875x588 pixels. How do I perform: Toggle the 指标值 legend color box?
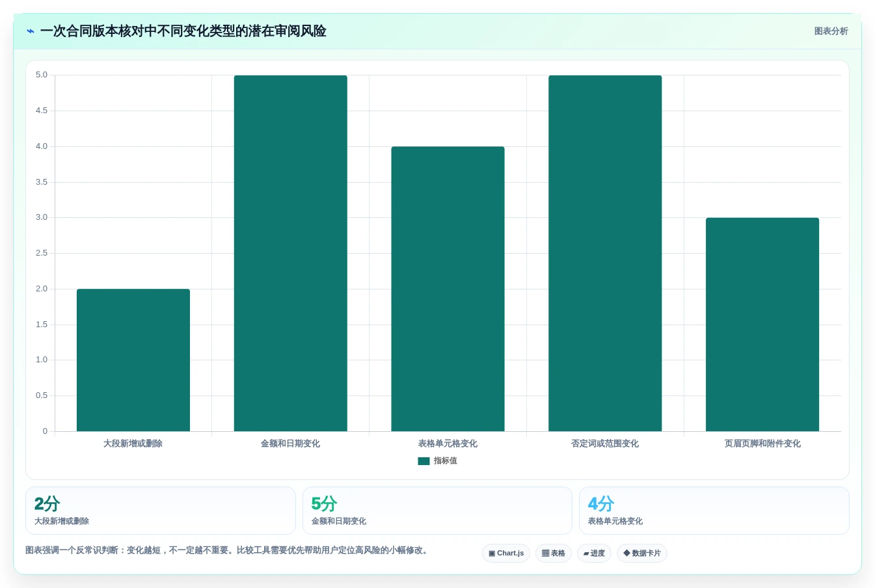click(x=424, y=461)
